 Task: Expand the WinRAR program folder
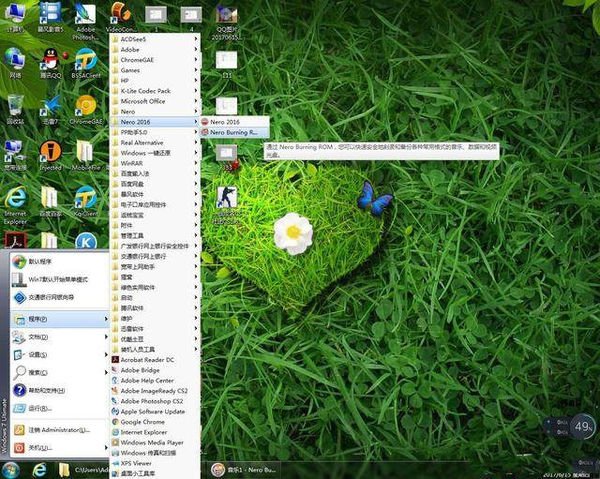click(x=134, y=162)
